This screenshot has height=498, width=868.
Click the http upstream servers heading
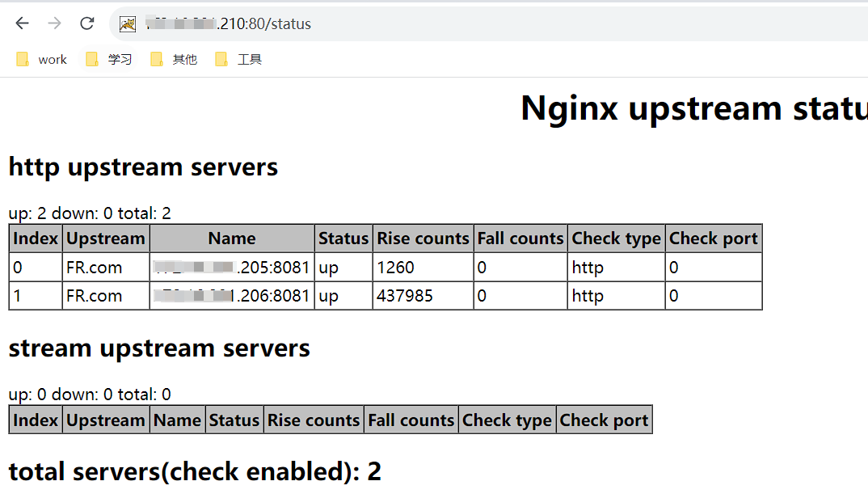(143, 167)
